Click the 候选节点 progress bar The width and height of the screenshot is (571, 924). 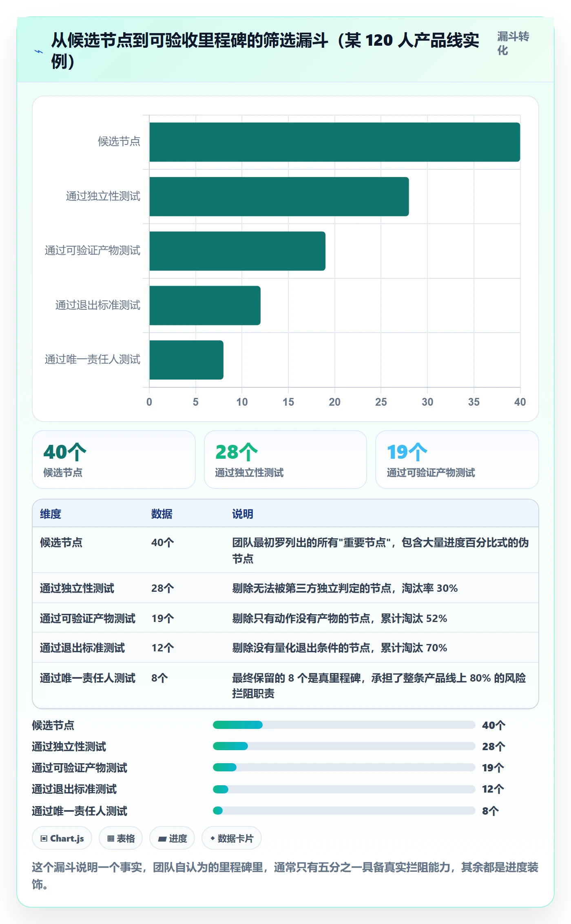[344, 725]
